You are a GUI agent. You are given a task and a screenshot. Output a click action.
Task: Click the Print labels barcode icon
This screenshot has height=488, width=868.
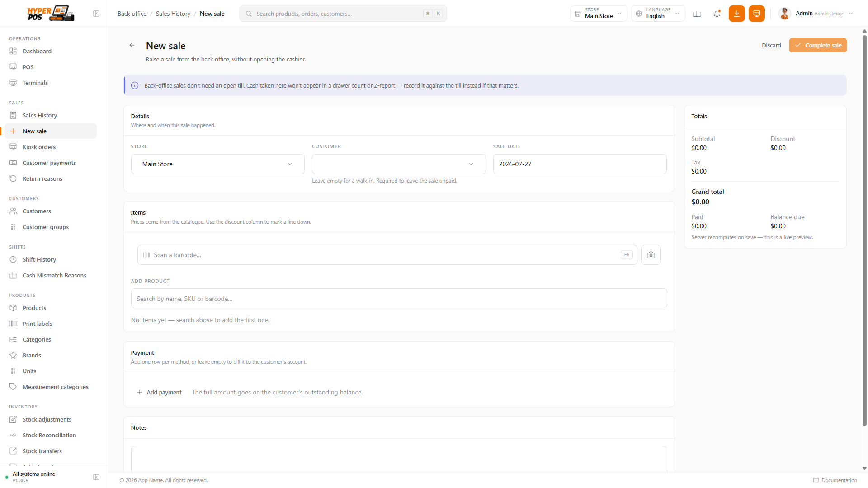point(13,324)
